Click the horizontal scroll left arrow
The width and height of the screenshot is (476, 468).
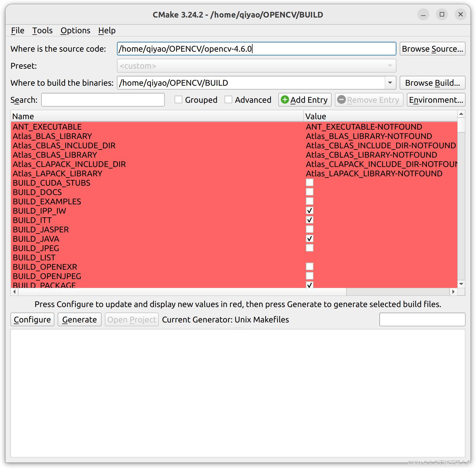14,292
